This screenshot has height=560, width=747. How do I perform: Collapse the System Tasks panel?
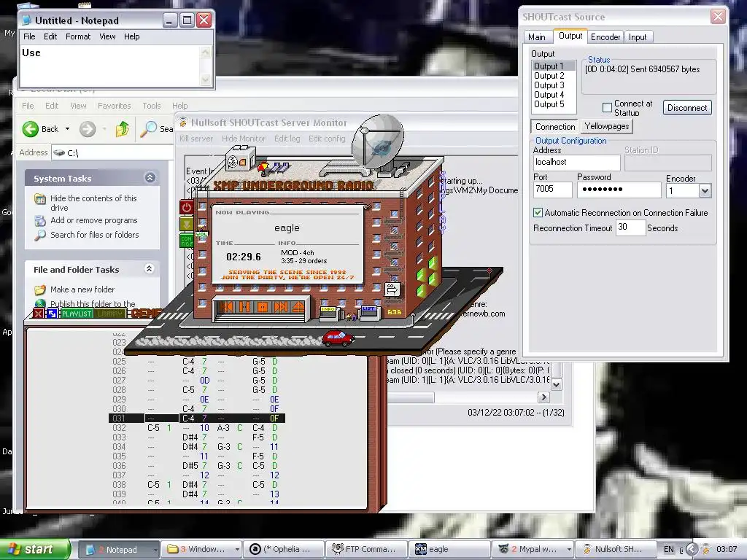point(150,178)
